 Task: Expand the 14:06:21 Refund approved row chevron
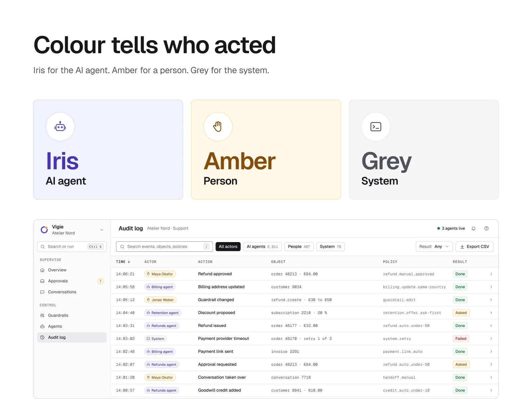491,274
